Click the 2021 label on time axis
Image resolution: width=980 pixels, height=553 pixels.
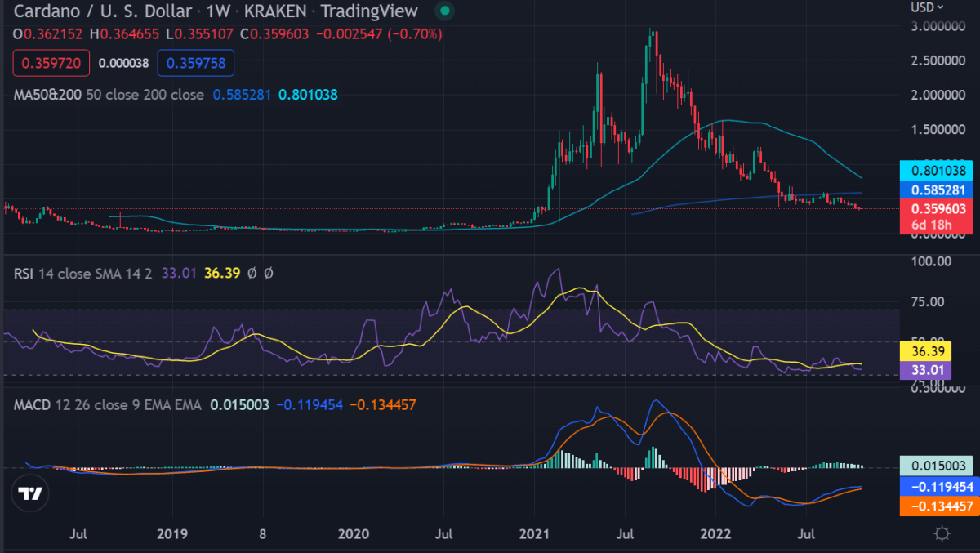point(534,535)
